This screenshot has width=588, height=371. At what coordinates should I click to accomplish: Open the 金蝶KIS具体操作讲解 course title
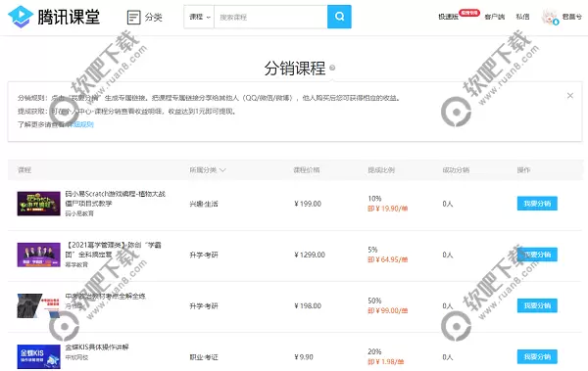[x=97, y=347]
